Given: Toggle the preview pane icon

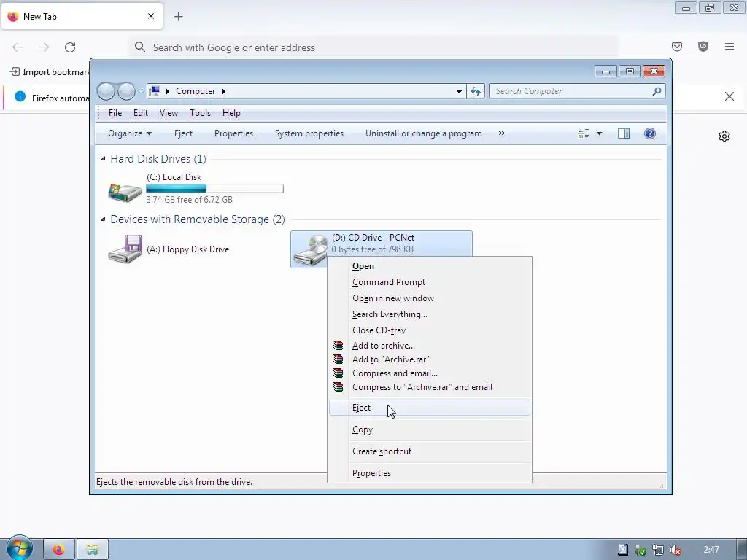Looking at the screenshot, I should coord(624,134).
